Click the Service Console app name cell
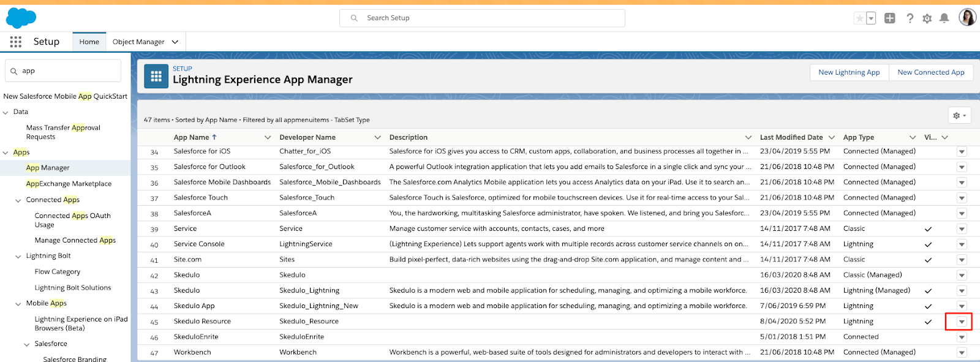The width and height of the screenshot is (980, 362). (199, 244)
